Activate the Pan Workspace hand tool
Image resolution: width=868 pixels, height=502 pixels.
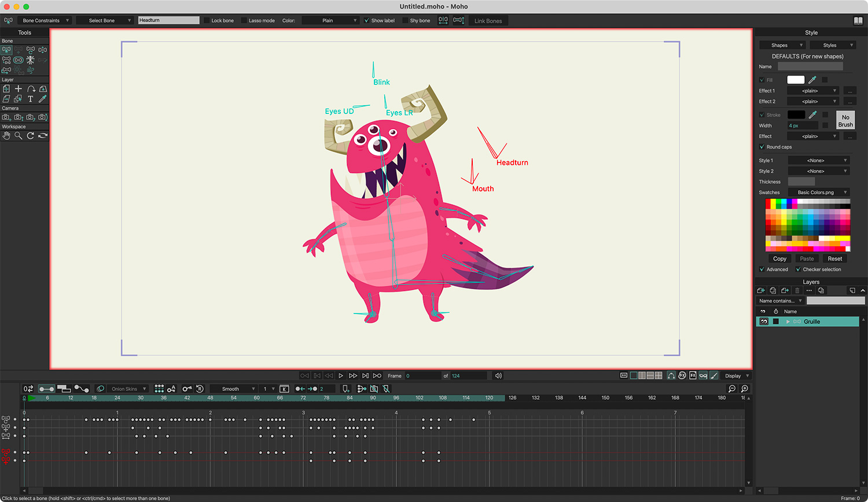pyautogui.click(x=6, y=136)
